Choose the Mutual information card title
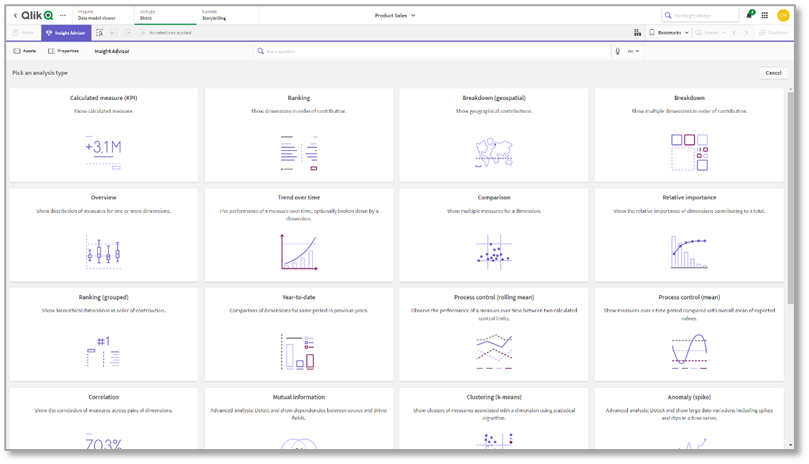This screenshot has height=464, width=809. tap(299, 397)
